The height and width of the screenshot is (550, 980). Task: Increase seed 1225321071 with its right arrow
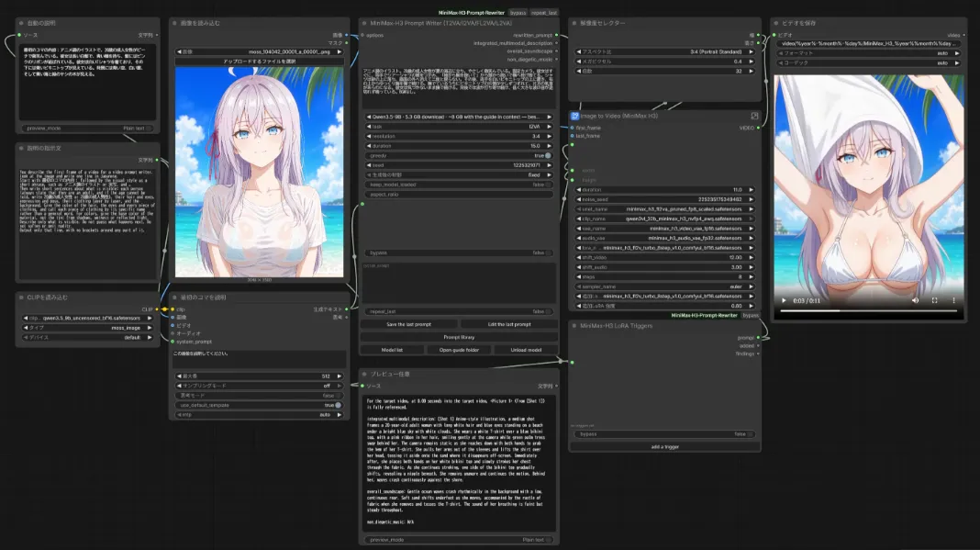coord(549,165)
